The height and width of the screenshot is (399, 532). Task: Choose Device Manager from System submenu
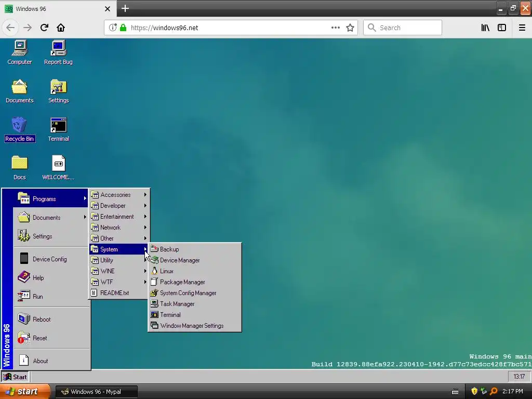(x=195, y=260)
